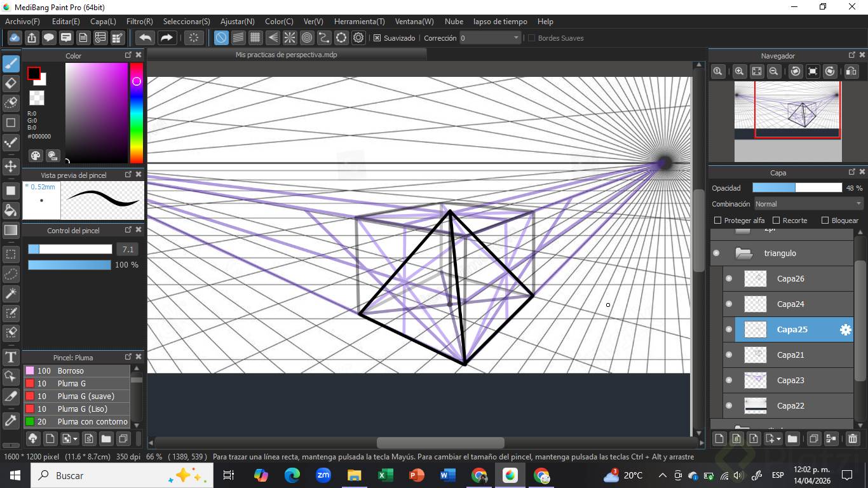Click the Undo arrow in toolbar
The width and height of the screenshot is (868, 488).
click(x=146, y=38)
